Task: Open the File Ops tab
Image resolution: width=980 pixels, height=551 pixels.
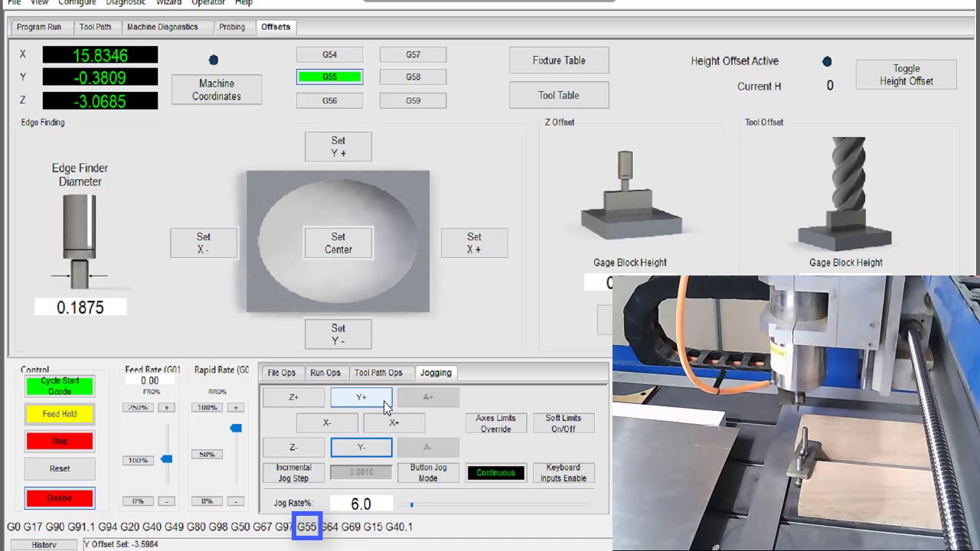Action: point(281,373)
